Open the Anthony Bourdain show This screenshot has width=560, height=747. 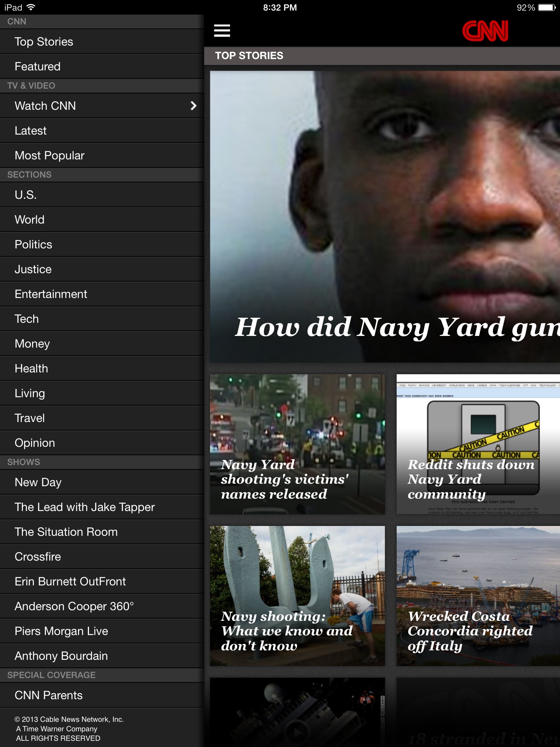pyautogui.click(x=102, y=656)
